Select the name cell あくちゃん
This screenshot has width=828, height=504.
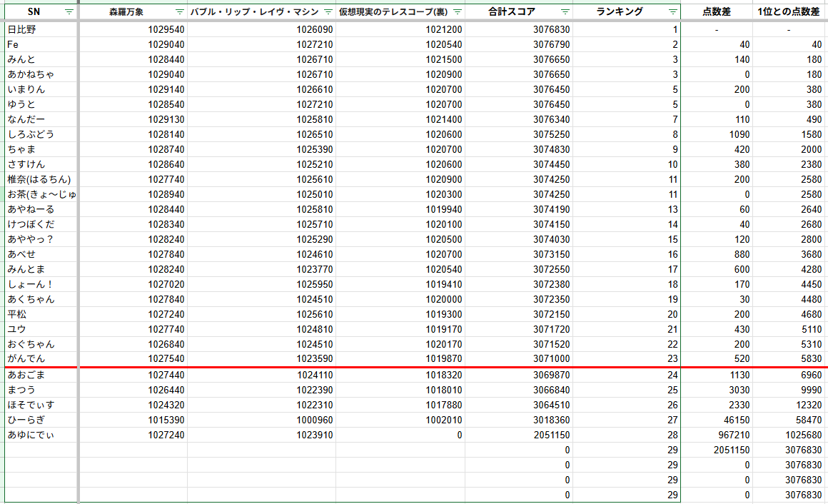coord(41,299)
